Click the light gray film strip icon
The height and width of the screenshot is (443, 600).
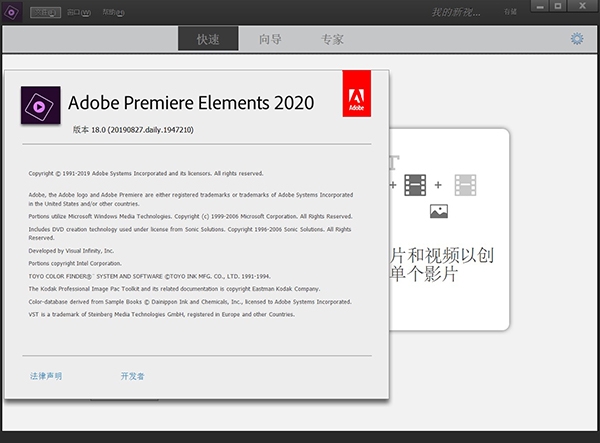pyautogui.click(x=465, y=184)
